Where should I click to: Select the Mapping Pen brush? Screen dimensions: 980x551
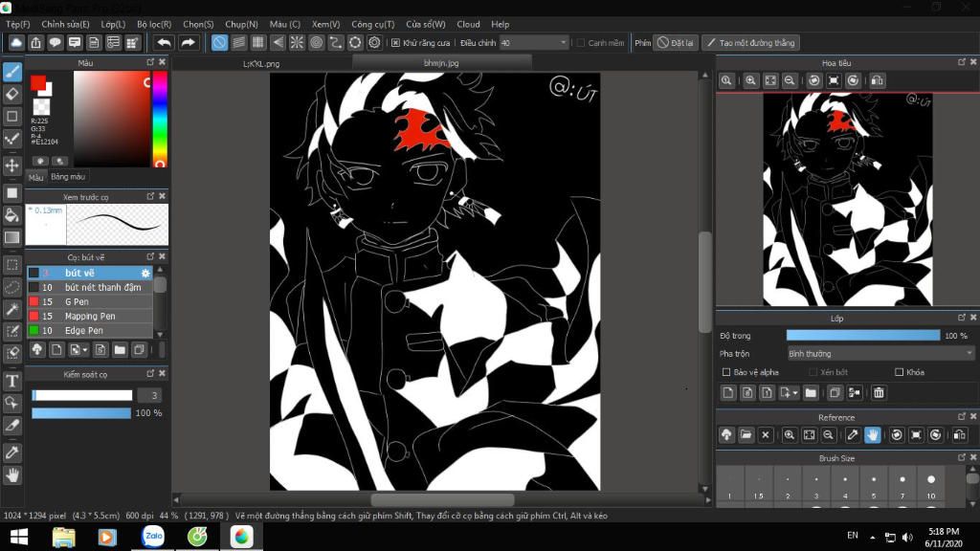[x=89, y=316]
